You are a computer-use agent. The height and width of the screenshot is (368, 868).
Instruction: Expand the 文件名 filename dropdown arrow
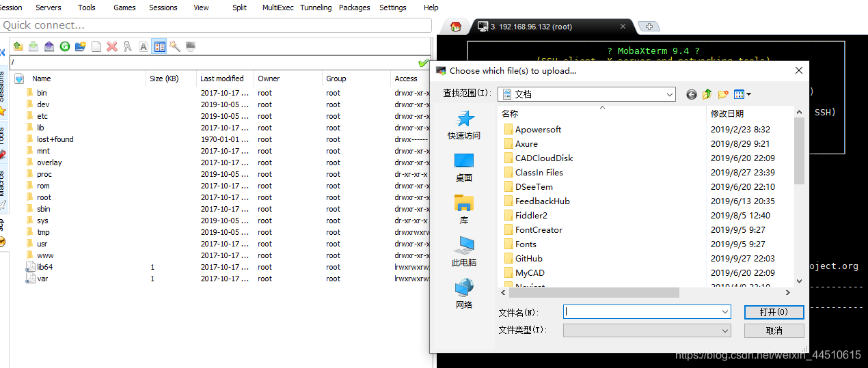click(725, 311)
